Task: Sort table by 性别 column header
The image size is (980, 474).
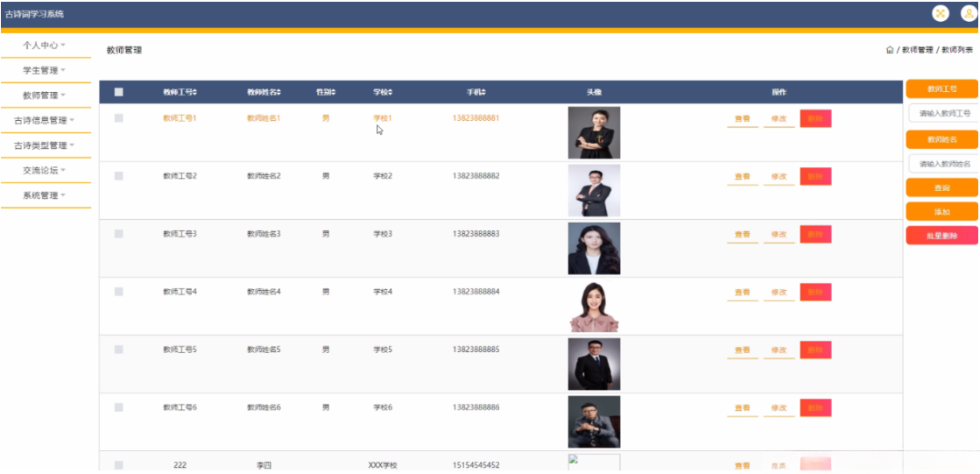Action: coord(326,93)
